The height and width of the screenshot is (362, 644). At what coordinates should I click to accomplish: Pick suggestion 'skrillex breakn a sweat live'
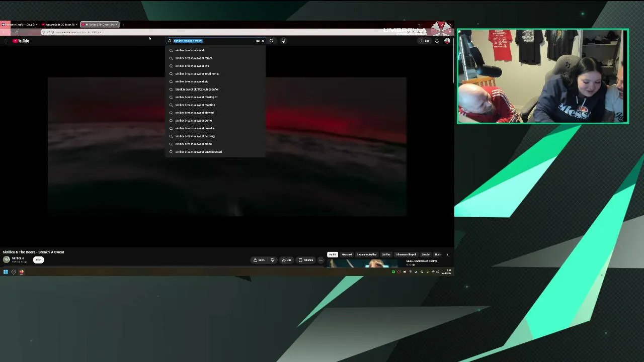point(215,66)
